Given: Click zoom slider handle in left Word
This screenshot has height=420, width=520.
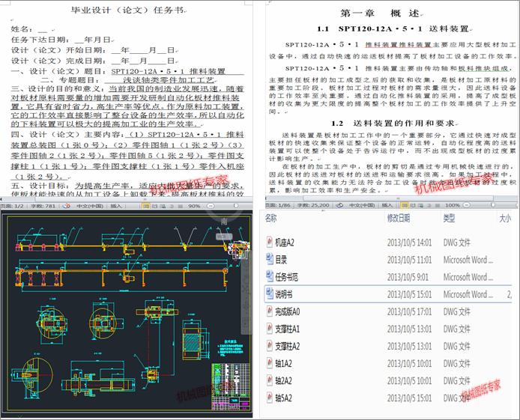Looking at the screenshot, I should 235,206.
